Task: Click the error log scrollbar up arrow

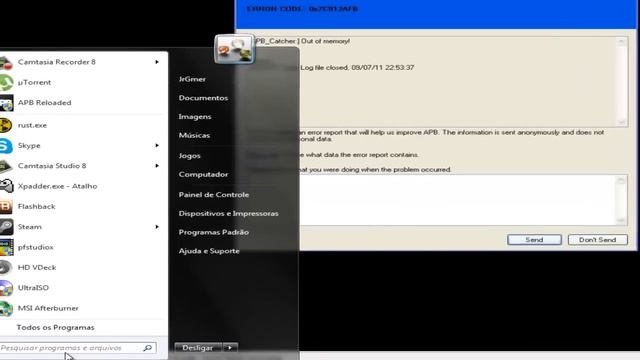Action: [622, 42]
